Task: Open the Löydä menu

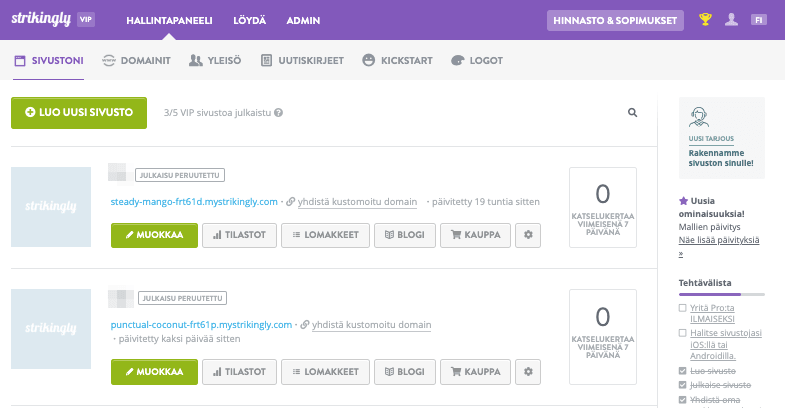Action: 249,21
